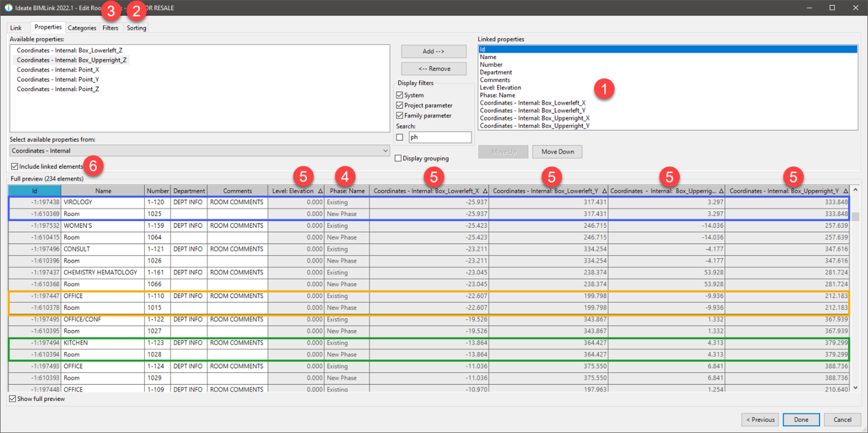868x433 pixels.
Task: Click the value cell 333.848 in first row
Action: [787, 202]
